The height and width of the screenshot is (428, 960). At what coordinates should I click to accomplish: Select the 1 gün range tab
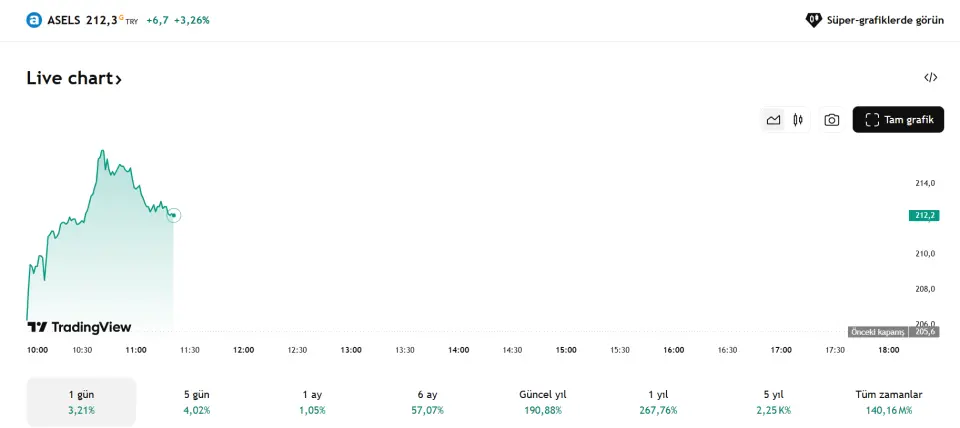(81, 402)
